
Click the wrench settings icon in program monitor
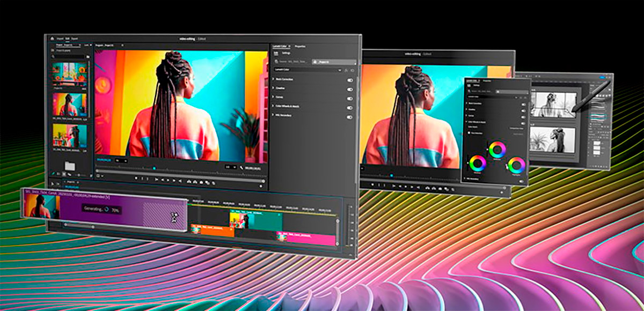pos(241,168)
